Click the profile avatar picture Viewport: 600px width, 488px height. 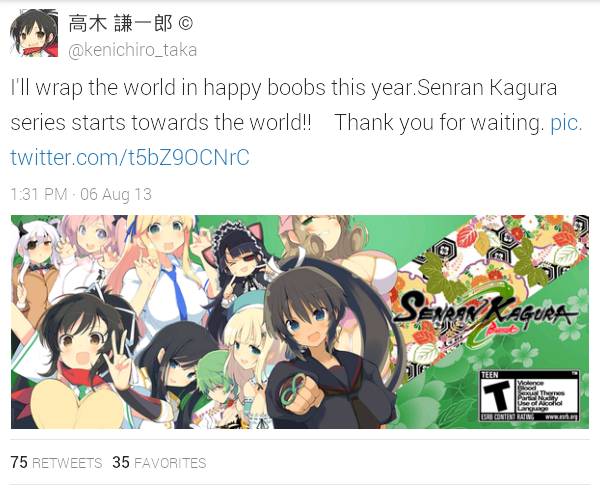tap(34, 33)
